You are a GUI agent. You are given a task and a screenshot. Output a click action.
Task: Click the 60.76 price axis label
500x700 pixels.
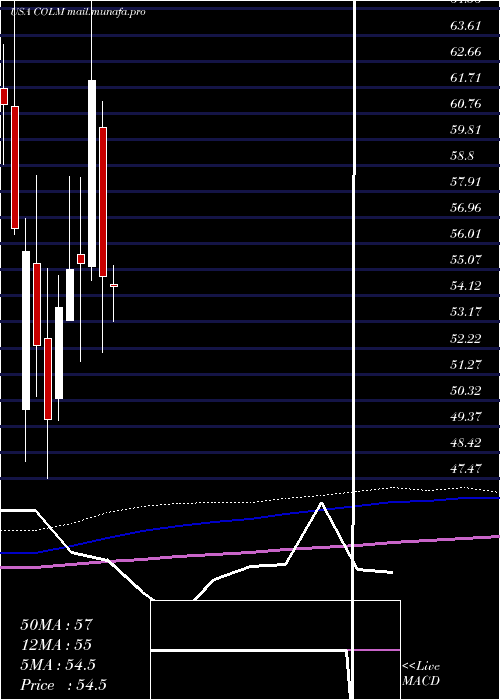click(x=466, y=104)
